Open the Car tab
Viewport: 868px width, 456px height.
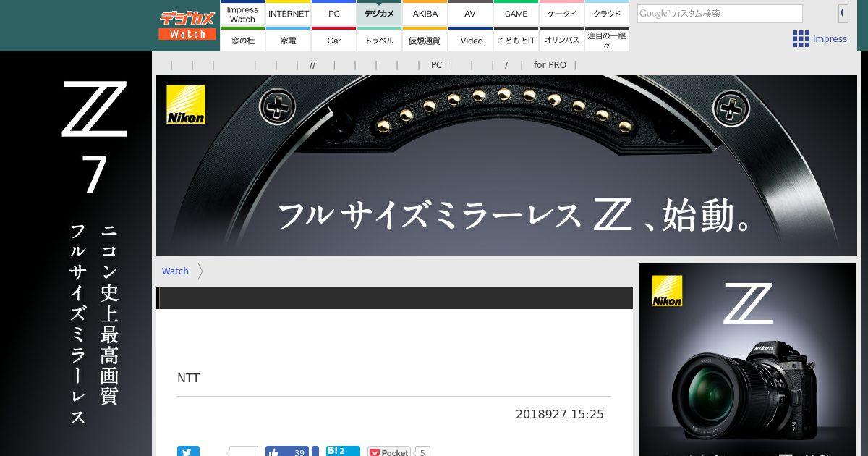(x=334, y=40)
